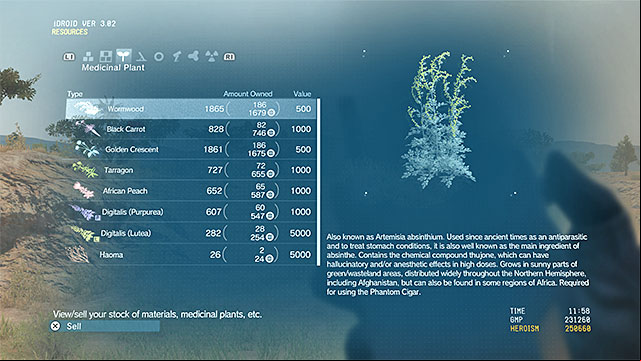Viewport: 641px width, 361px height.
Task: Click the GMP value 231268
Action: point(577,320)
